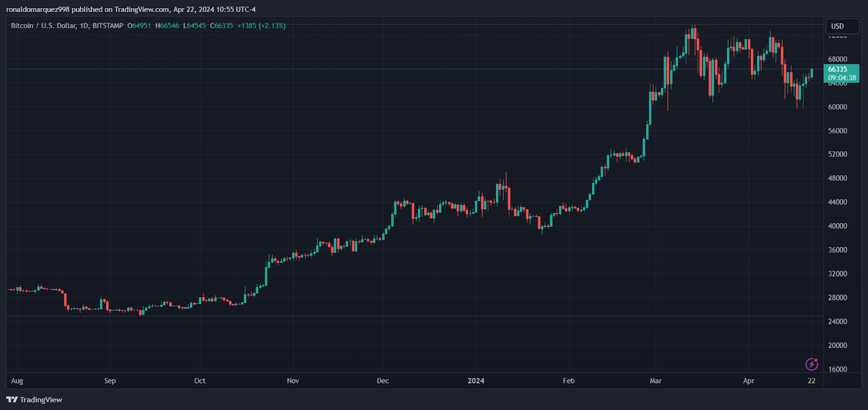
Task: Click the Apr time axis label
Action: (749, 381)
